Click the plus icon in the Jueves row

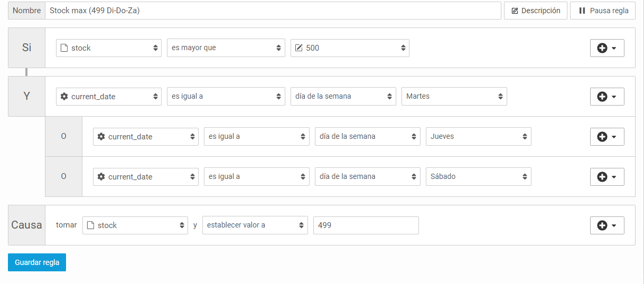602,137
